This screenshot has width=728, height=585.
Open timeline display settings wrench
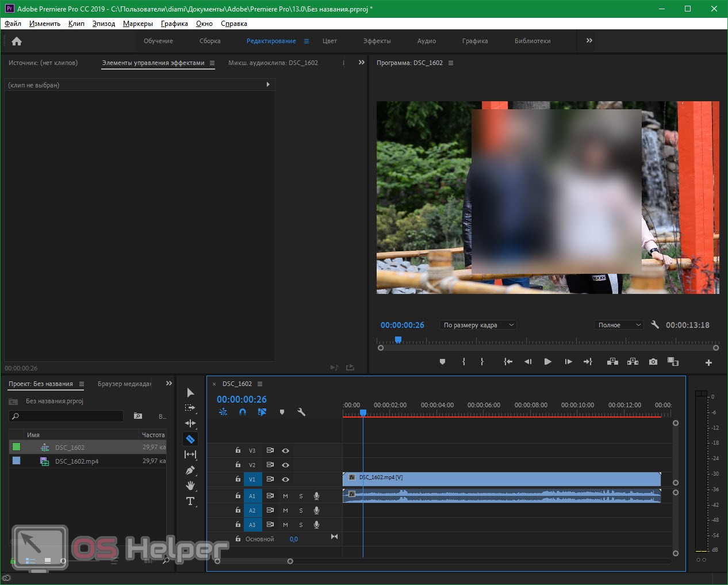(x=301, y=412)
